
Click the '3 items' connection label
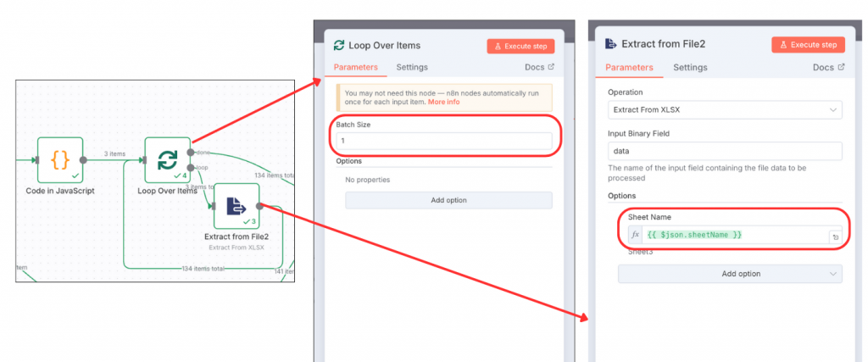tap(114, 154)
